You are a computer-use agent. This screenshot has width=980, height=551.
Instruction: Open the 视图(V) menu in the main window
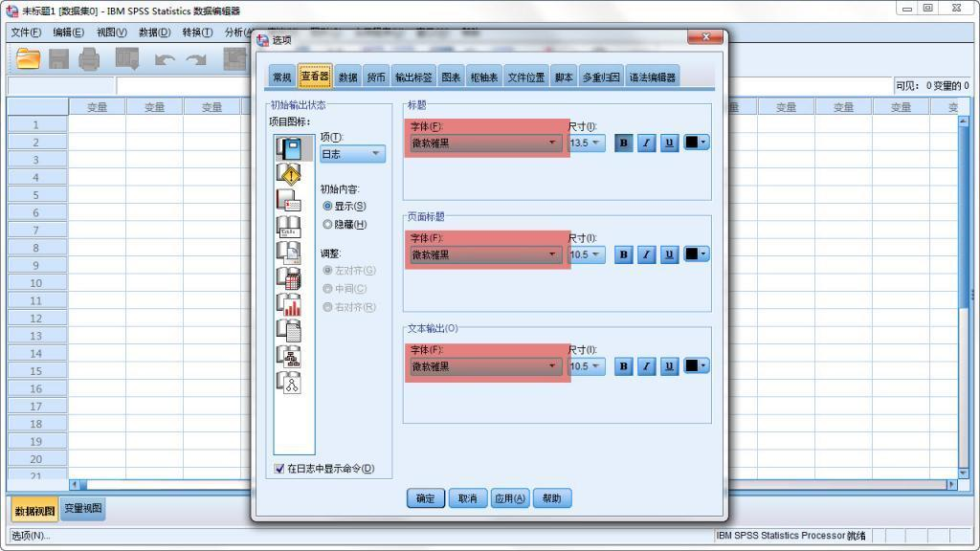[112, 33]
